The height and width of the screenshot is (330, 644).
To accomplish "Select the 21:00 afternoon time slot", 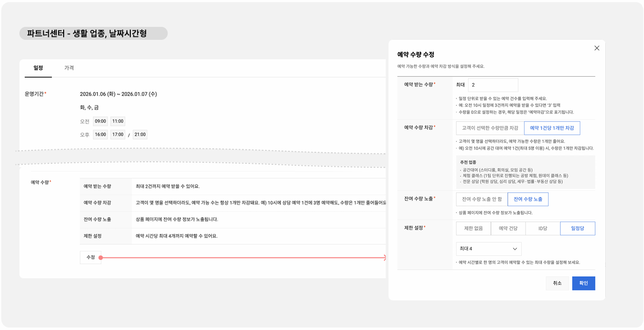I will (140, 134).
